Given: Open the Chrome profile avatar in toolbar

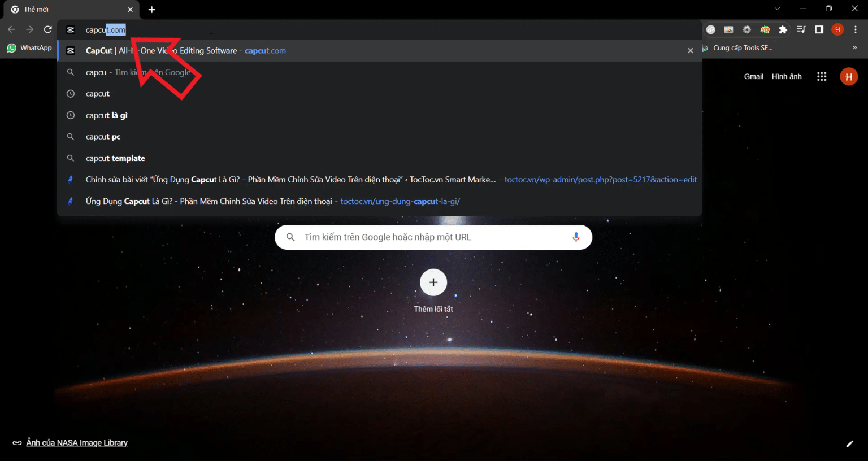Looking at the screenshot, I should pyautogui.click(x=837, y=29).
